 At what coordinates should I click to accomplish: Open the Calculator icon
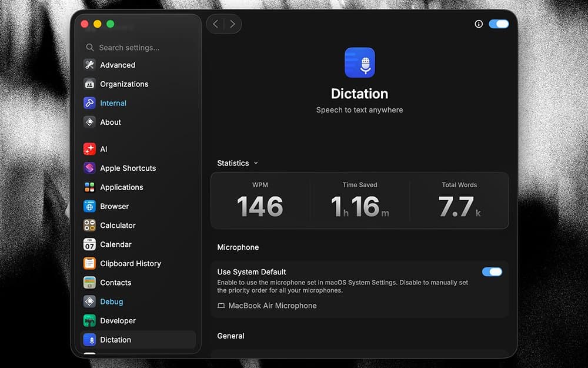(x=89, y=226)
